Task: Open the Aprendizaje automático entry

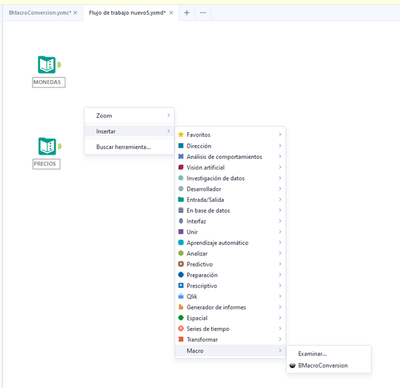Action: 230,242
